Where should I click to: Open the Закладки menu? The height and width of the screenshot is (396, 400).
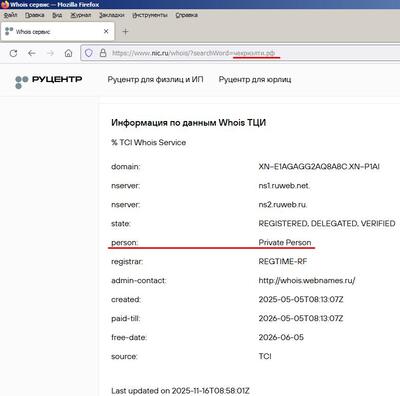pos(112,15)
